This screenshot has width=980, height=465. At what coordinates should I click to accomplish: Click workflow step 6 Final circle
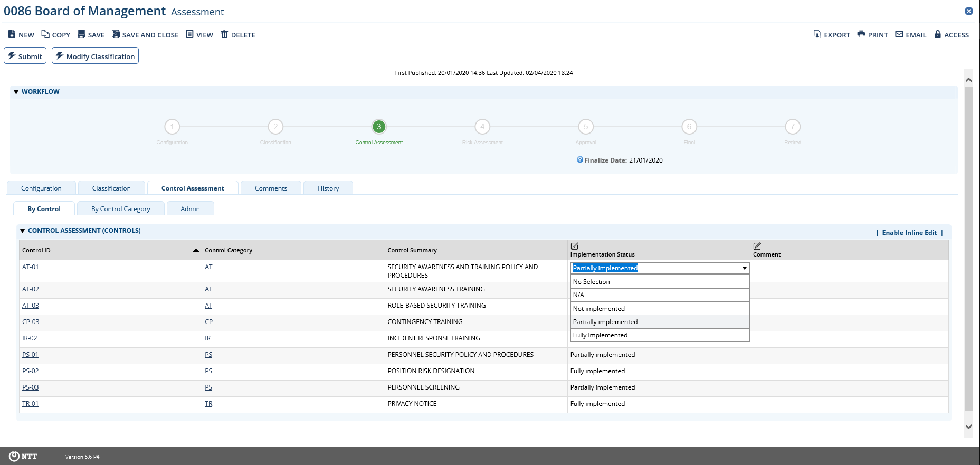point(689,127)
